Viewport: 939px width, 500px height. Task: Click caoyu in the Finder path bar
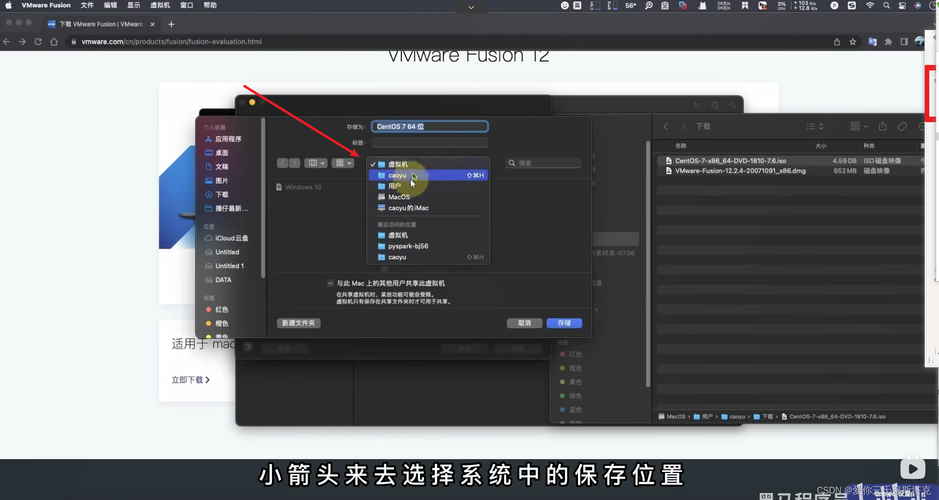pyautogui.click(x=734, y=417)
